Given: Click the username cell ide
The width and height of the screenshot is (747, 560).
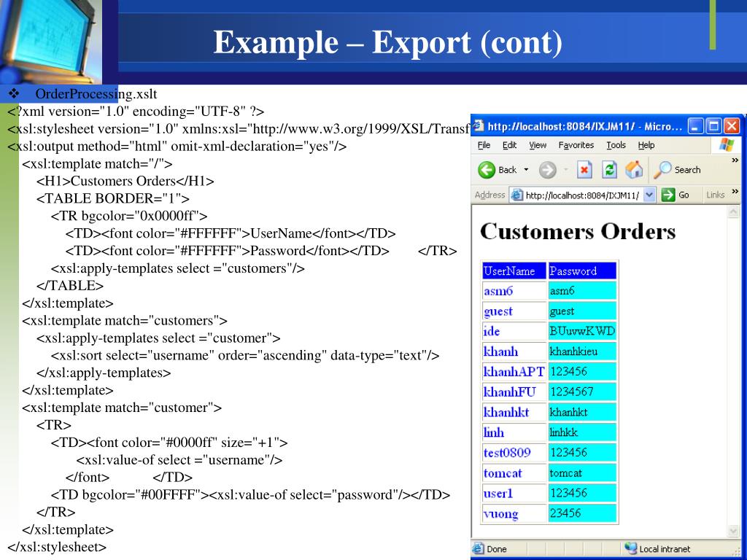Looking at the screenshot, I should [x=514, y=331].
